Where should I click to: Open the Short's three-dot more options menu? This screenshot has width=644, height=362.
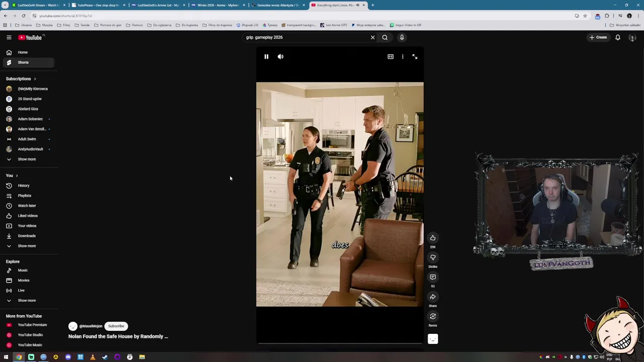pyautogui.click(x=403, y=57)
